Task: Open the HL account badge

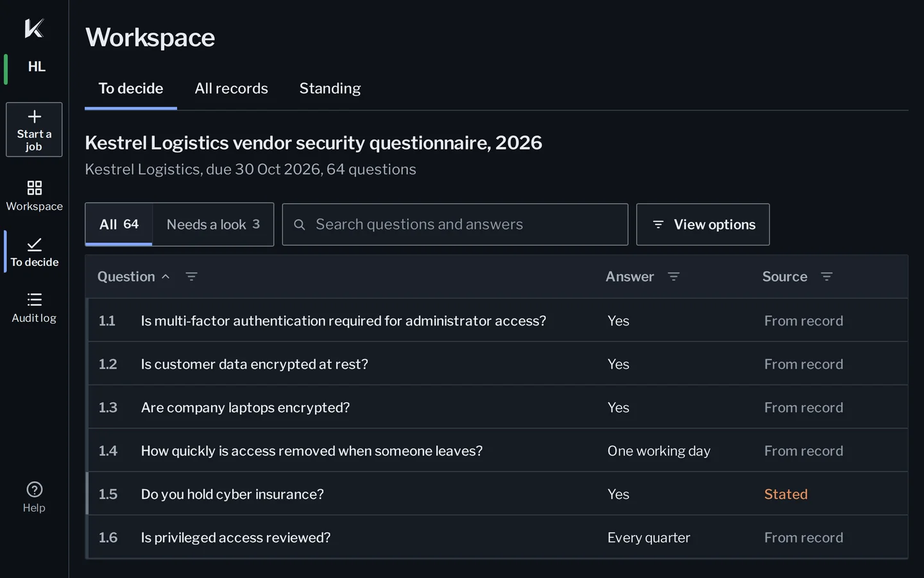Action: [37, 67]
